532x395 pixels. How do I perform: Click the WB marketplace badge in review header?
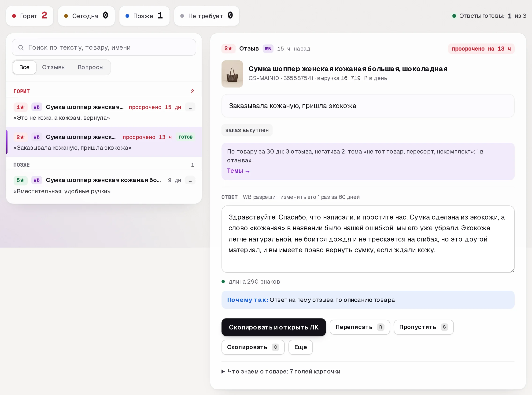[268, 48]
